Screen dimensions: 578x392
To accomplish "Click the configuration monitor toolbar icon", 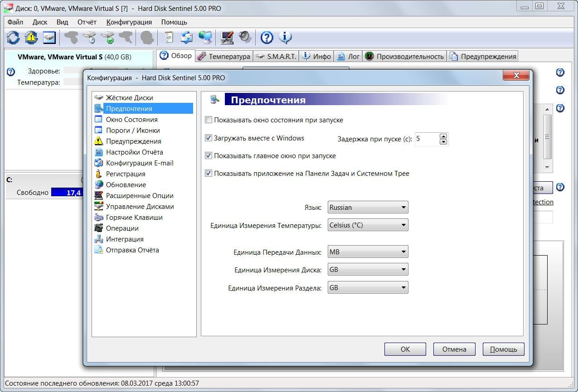I will pos(227,37).
